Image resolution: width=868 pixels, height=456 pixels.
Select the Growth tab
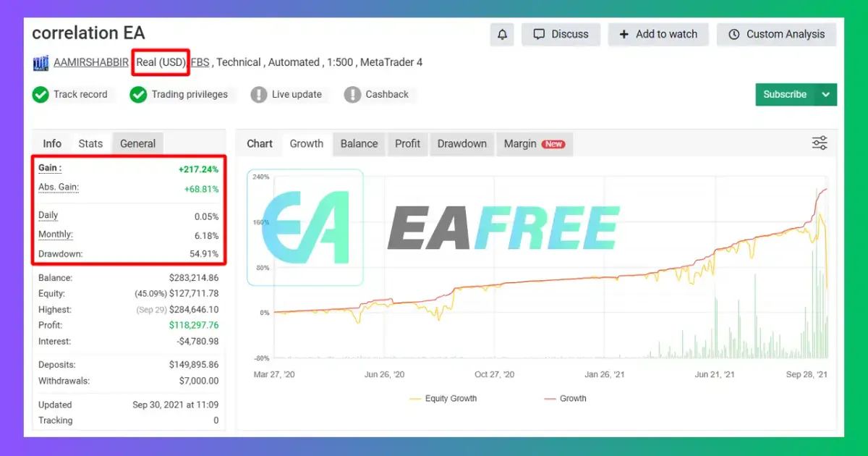307,143
